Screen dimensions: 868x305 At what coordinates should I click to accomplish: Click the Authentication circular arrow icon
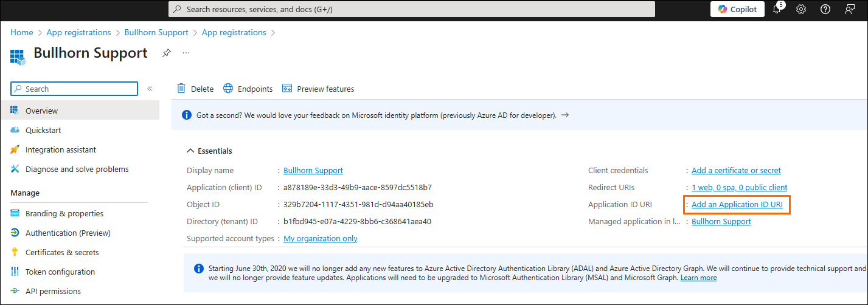point(15,233)
